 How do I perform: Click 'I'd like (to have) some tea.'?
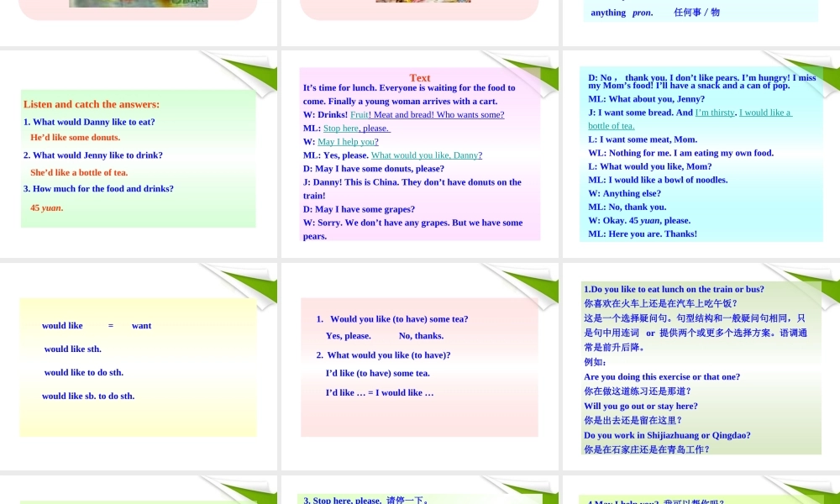[x=378, y=373]
